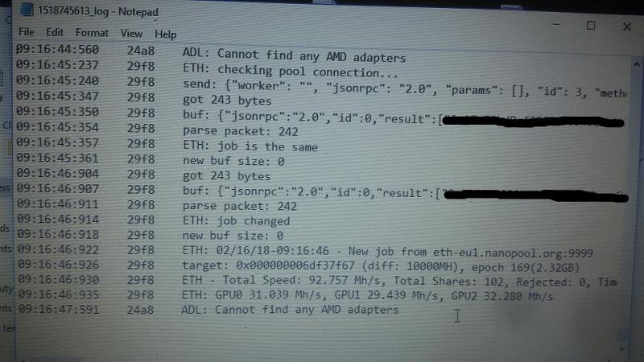Click the line 'ETH: checking pool connection...'
The width and height of the screenshot is (644, 362).
[x=291, y=71]
